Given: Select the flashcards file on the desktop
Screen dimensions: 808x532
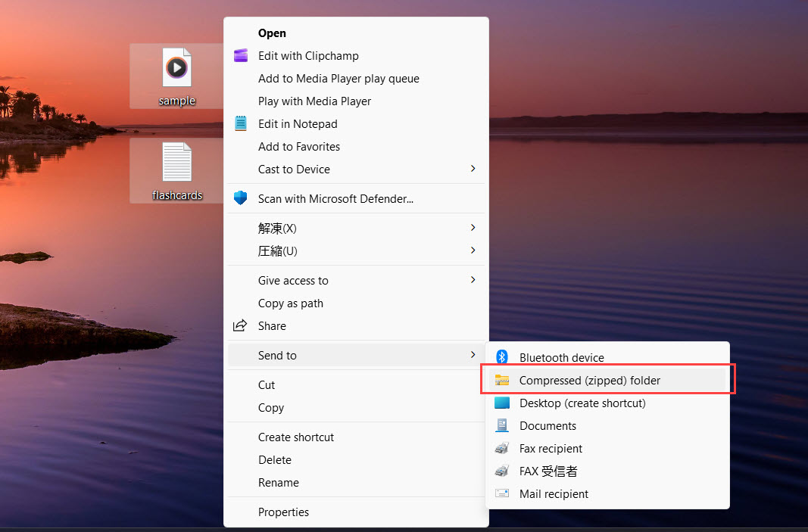Looking at the screenshot, I should (x=176, y=163).
